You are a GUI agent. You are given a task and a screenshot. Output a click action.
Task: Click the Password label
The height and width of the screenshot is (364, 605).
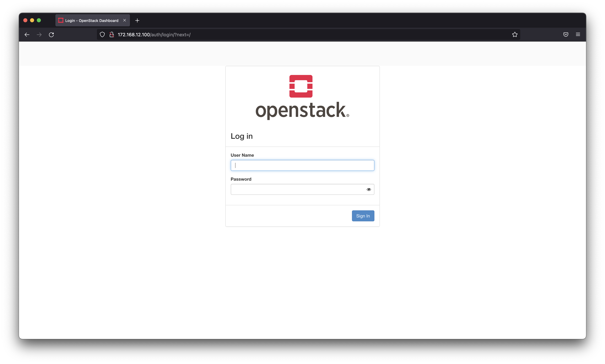click(241, 179)
